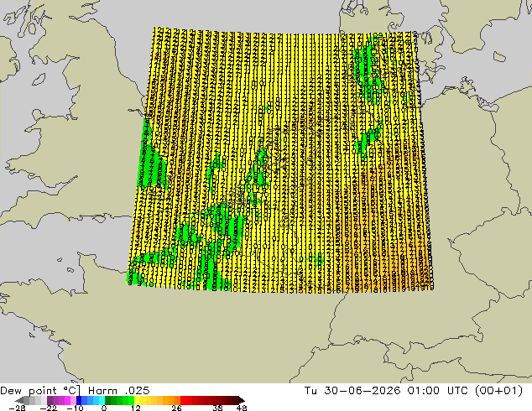532x411 pixels.
Task: Click the dark right arrow tip of the legend
Action: [x=241, y=400]
